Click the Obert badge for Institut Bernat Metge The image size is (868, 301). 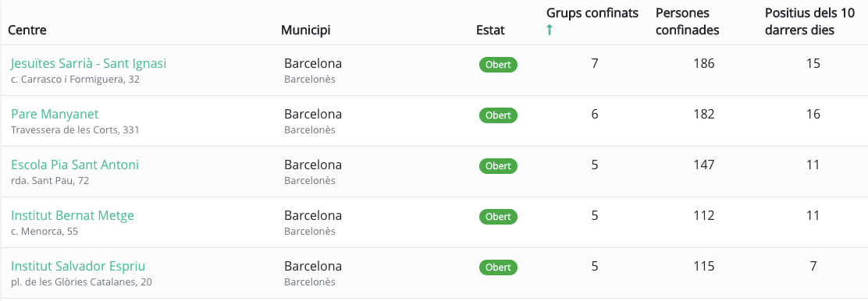pos(498,217)
